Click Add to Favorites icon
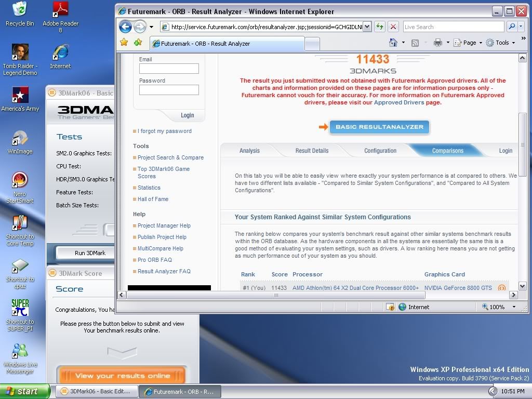This screenshot has height=399, width=532. (138, 43)
